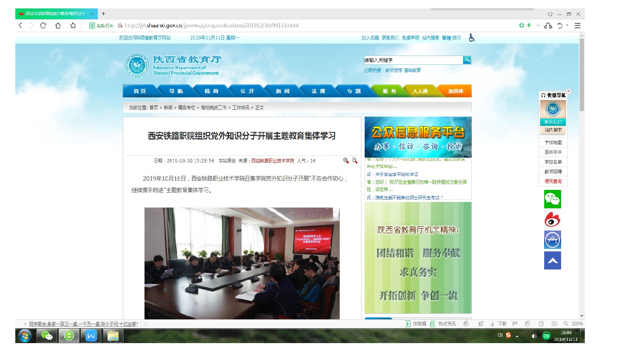Viewport: 644px width, 362px height.
Task: Click the 请输入关键字 search input field
Action: (x=413, y=60)
